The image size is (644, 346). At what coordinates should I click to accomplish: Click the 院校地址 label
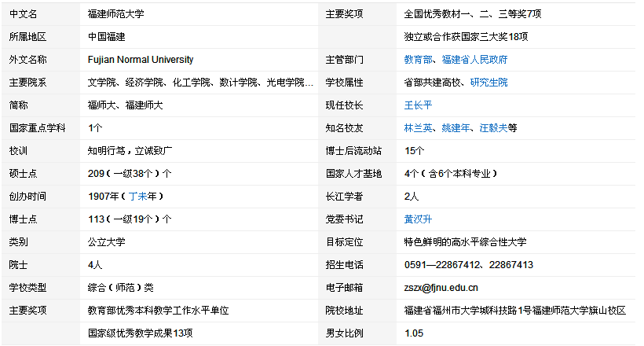(345, 310)
